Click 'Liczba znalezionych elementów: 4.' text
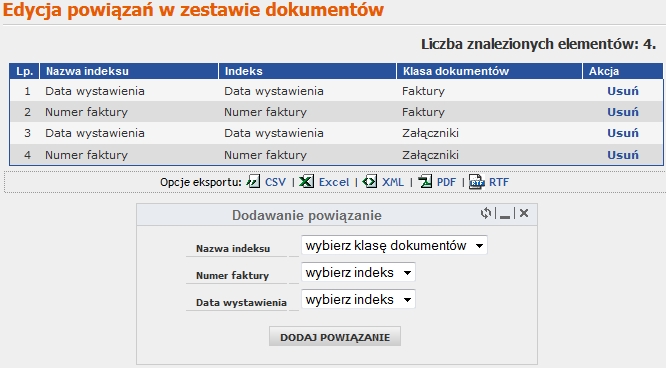The width and height of the screenshot is (666, 368). click(x=539, y=44)
